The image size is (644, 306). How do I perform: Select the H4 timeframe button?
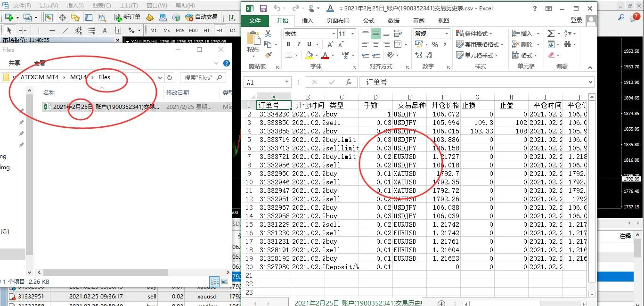(219, 30)
